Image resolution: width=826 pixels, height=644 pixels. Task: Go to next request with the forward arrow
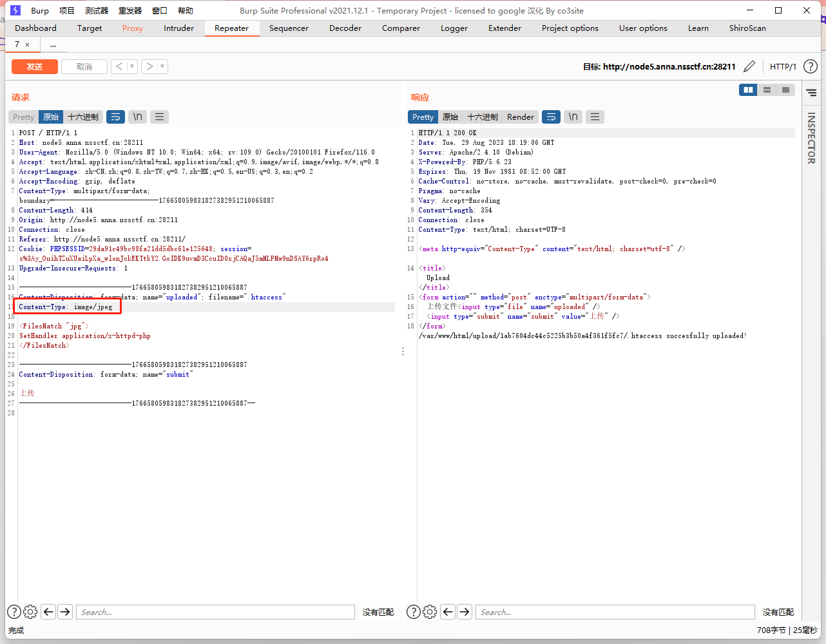tap(149, 66)
